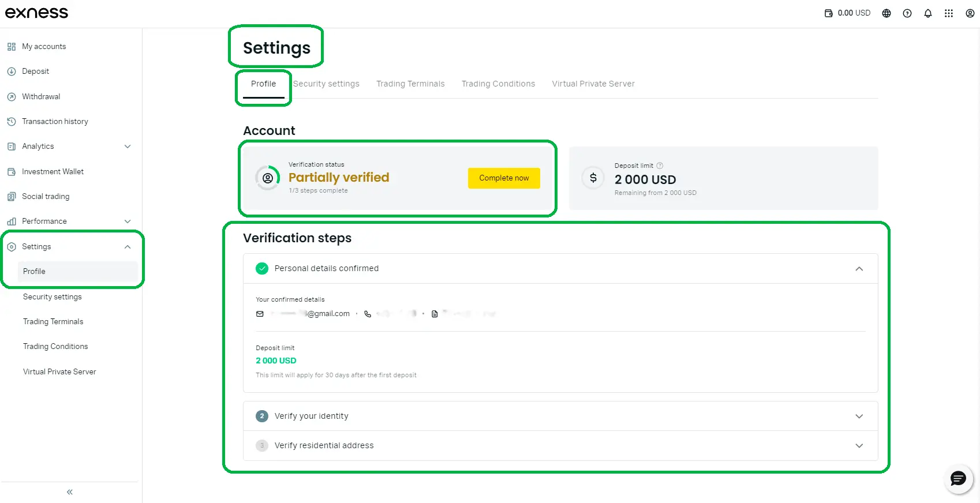980x503 pixels.
Task: Open the Trading Terminals tab
Action: coord(410,84)
